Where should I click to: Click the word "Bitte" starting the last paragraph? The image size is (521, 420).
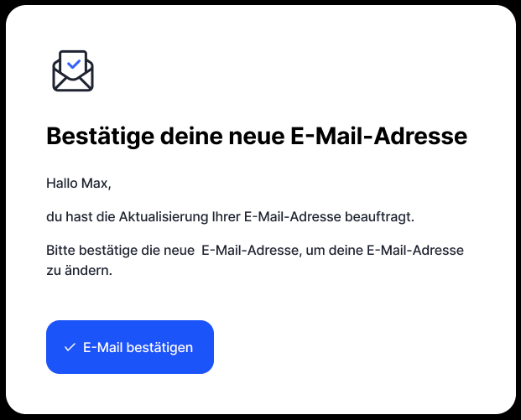point(61,251)
